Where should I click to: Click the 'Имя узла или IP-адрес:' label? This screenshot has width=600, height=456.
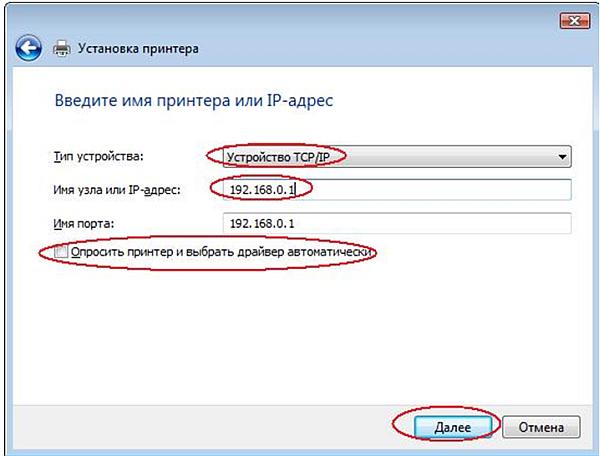[x=114, y=190]
